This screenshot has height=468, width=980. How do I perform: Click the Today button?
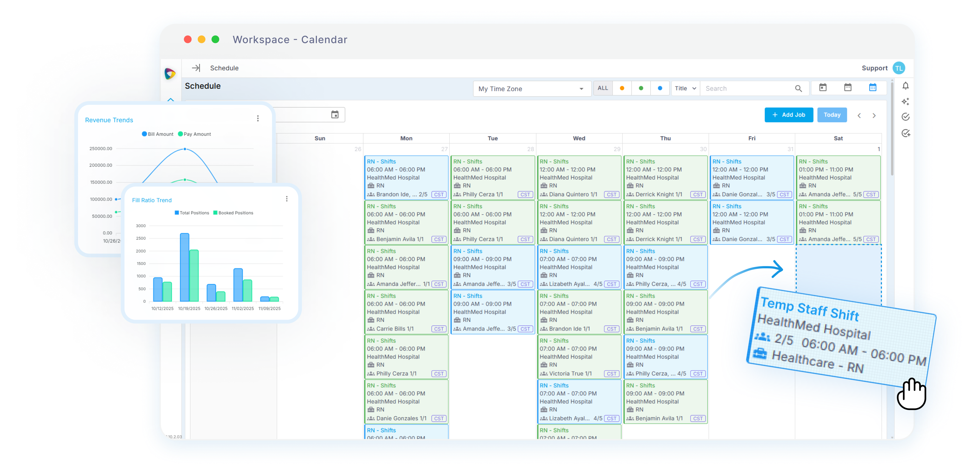coord(832,115)
